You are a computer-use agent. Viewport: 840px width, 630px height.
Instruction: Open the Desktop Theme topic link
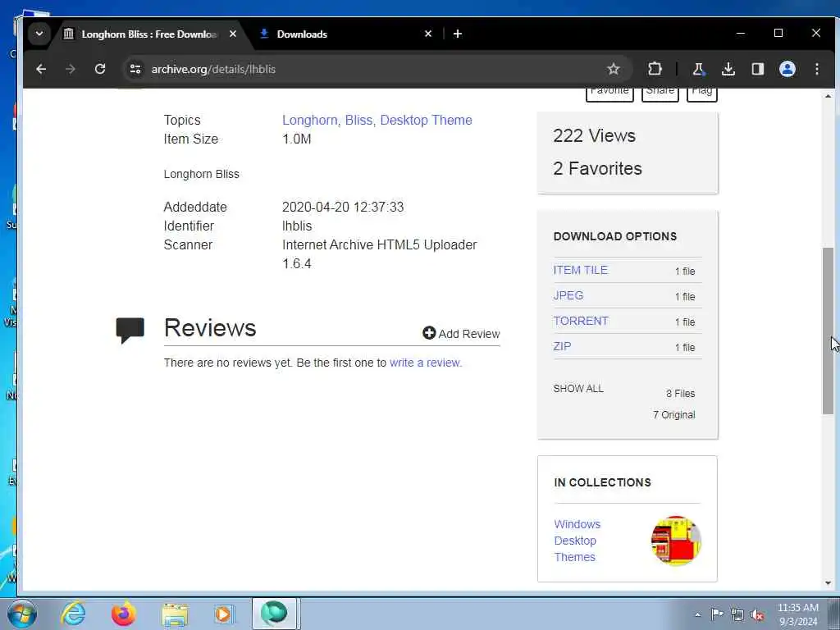point(426,120)
